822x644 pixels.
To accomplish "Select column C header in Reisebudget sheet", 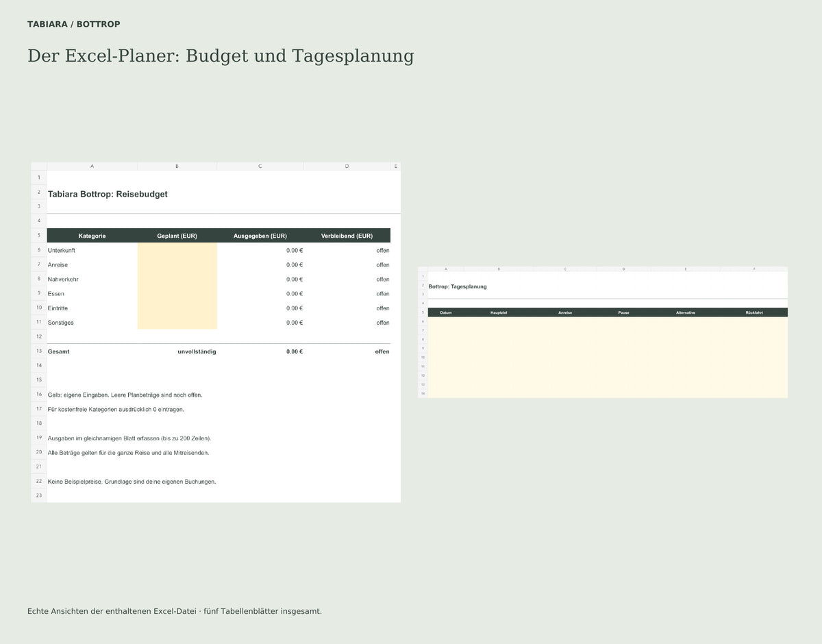I will 260,166.
